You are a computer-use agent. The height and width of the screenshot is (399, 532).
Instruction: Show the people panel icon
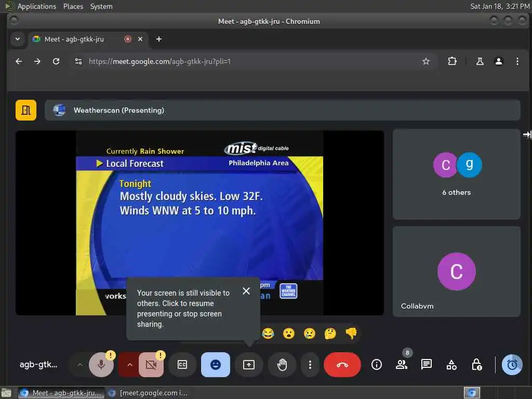[402, 365]
